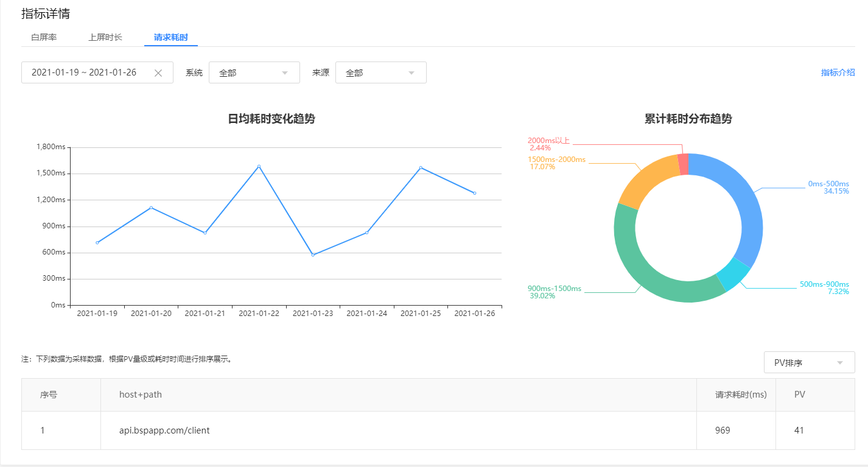868x467 pixels.
Task: Toggle the 900ms-1500ms legend label
Action: (x=554, y=289)
